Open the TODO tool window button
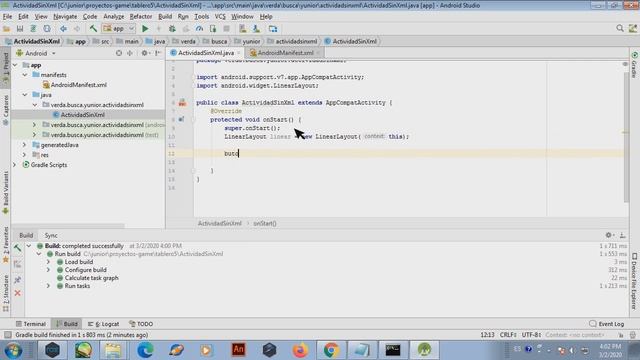The height and width of the screenshot is (360, 640). point(141,324)
